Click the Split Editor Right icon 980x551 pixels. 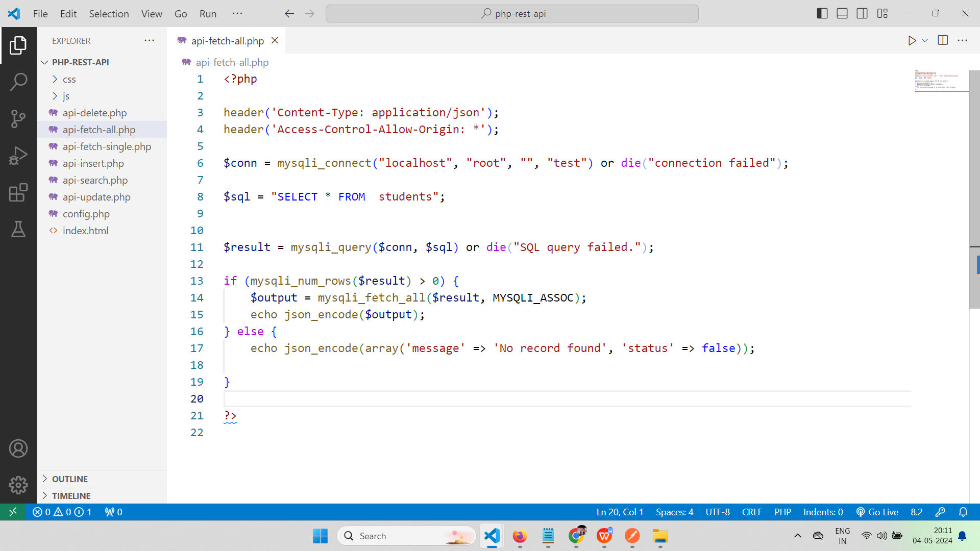click(943, 40)
